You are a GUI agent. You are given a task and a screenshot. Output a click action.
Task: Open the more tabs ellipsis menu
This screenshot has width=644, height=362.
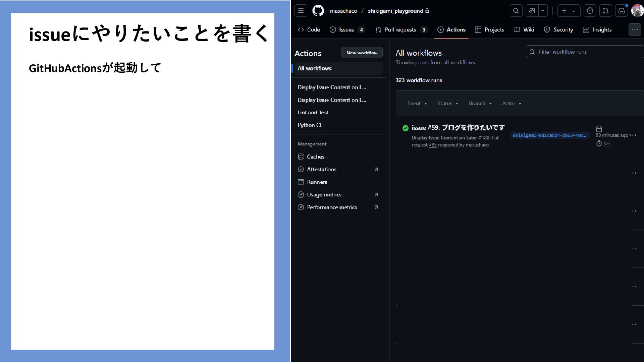point(635,29)
